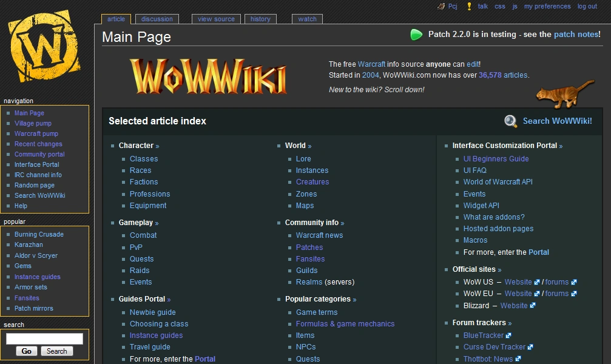The width and height of the screenshot is (611, 364).
Task: Go to Random page in navigation
Action: (x=35, y=185)
